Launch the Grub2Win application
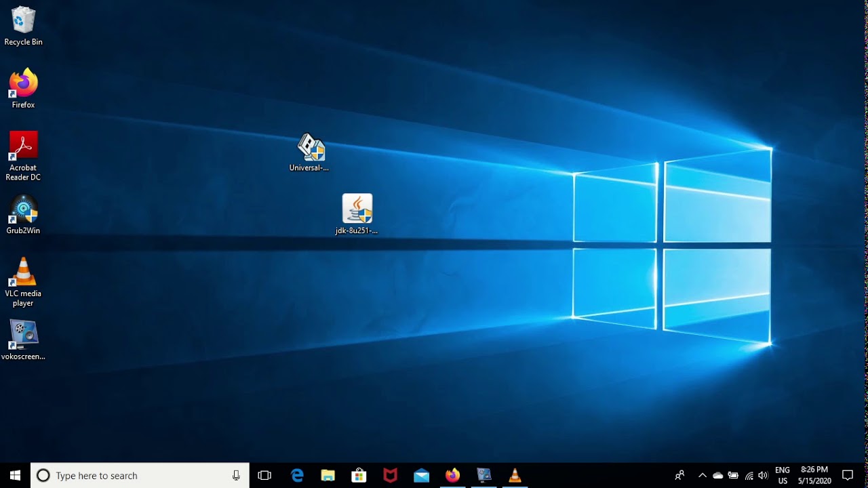The image size is (868, 488). (x=22, y=210)
